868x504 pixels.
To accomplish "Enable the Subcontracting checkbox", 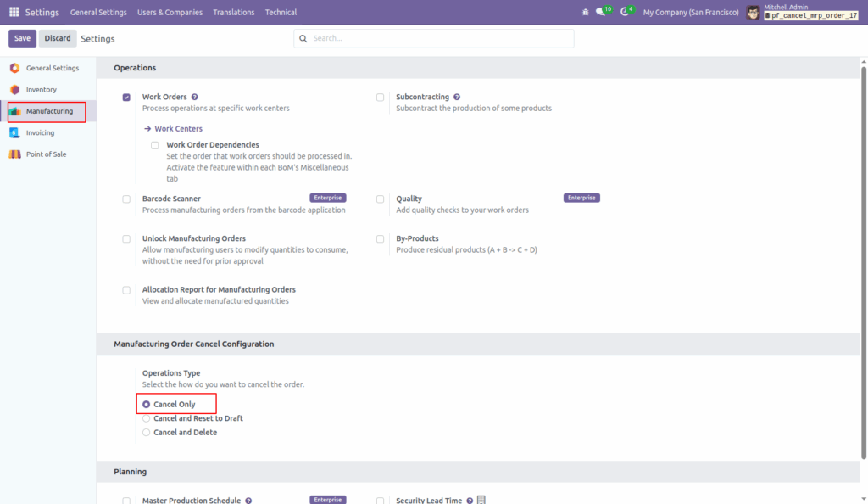I will [x=380, y=97].
